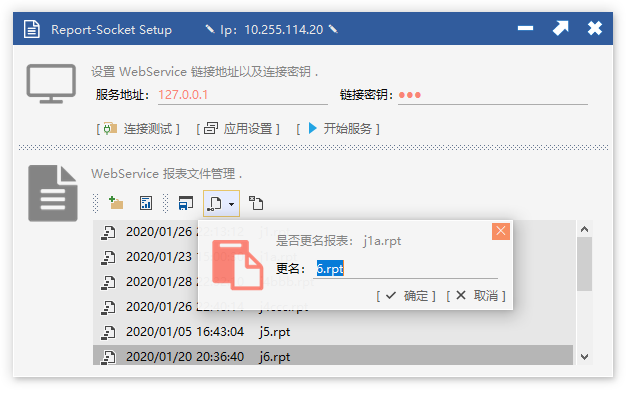633x396 pixels.
Task: Close the rename dialog with orange X
Action: (x=501, y=231)
